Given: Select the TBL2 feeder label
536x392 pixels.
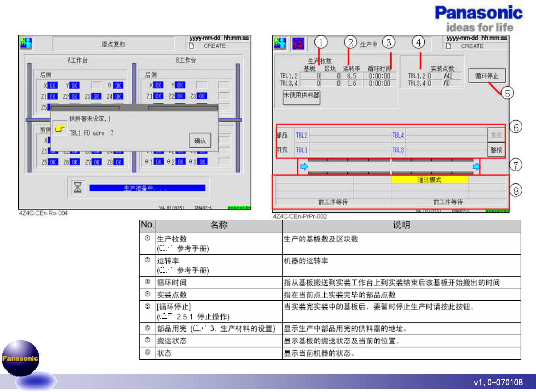Looking at the screenshot, I should click(302, 135).
